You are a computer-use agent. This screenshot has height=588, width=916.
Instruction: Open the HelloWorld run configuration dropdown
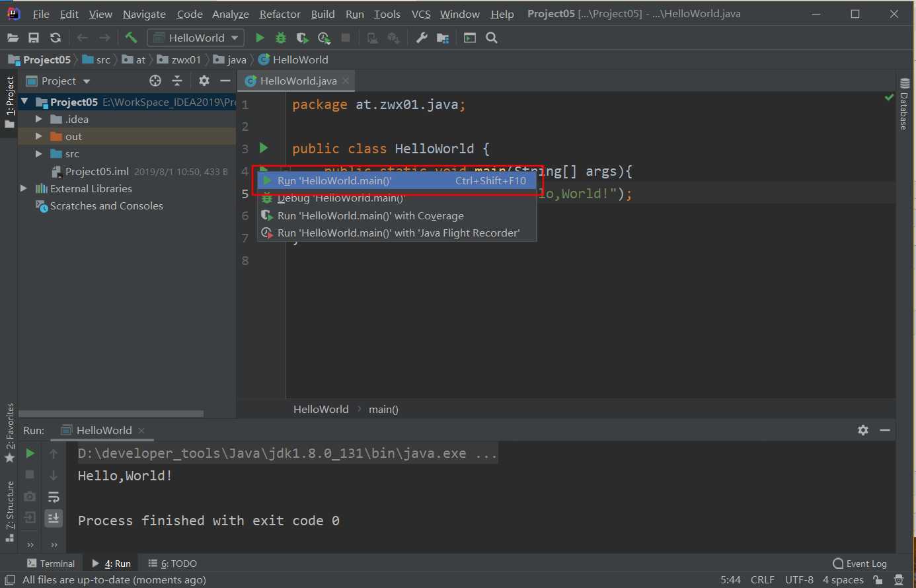196,38
